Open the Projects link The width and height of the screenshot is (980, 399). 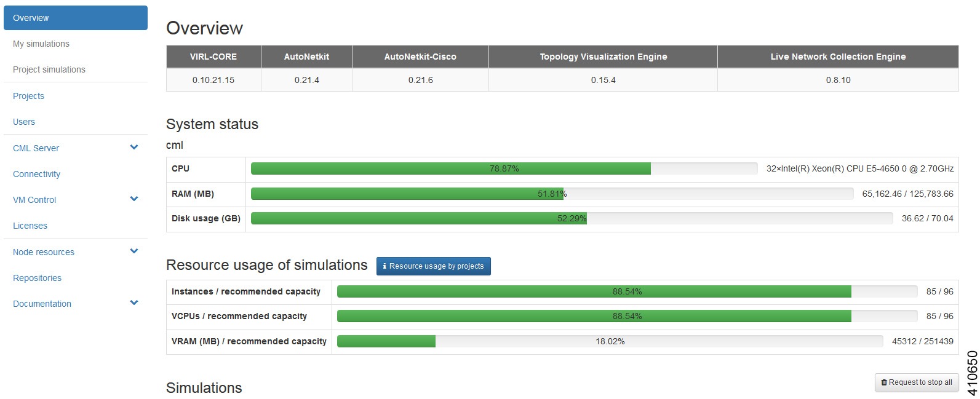pyautogui.click(x=28, y=96)
